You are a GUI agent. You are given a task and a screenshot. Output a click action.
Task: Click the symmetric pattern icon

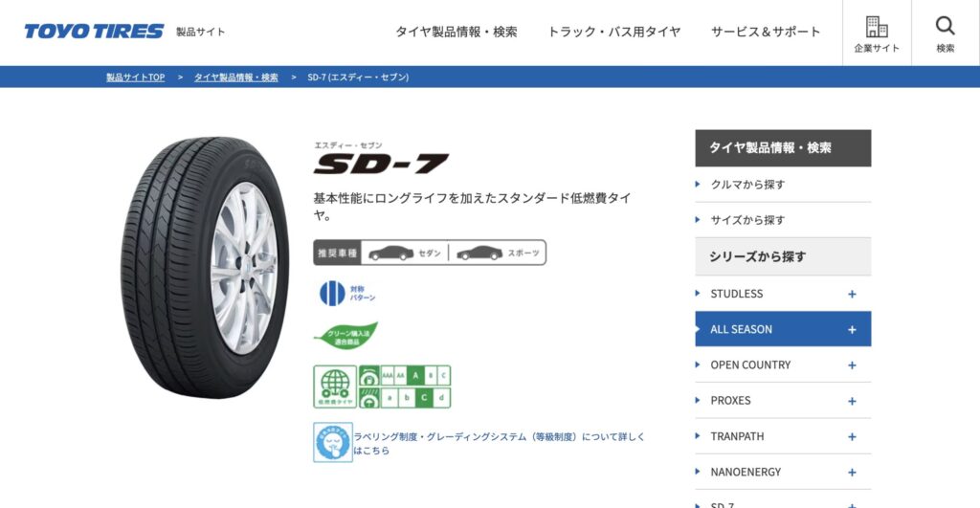point(332,293)
